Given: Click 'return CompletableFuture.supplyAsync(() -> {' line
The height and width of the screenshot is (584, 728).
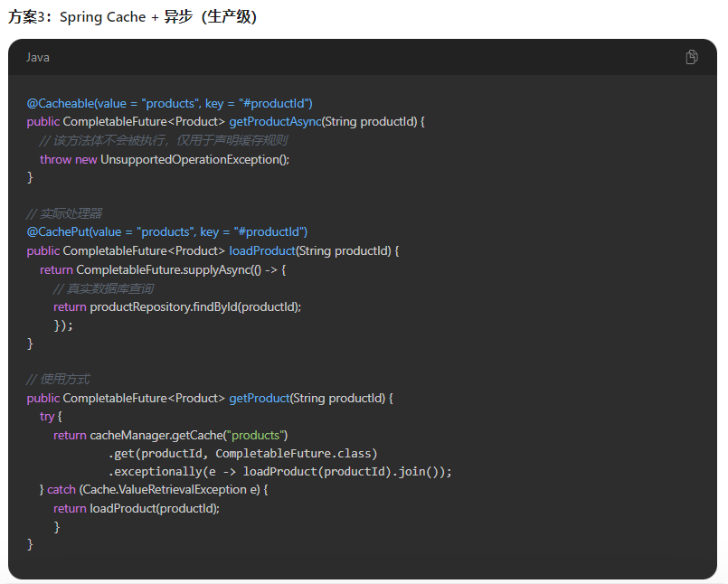Looking at the screenshot, I should point(163,269).
